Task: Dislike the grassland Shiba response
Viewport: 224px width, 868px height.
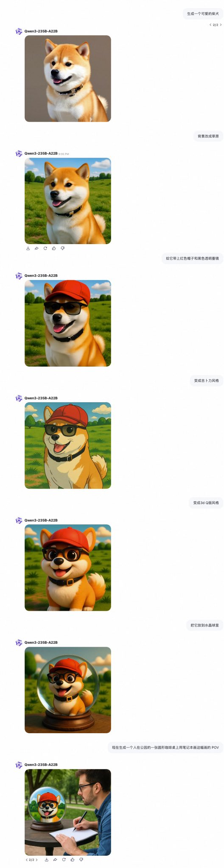Action: point(63,248)
